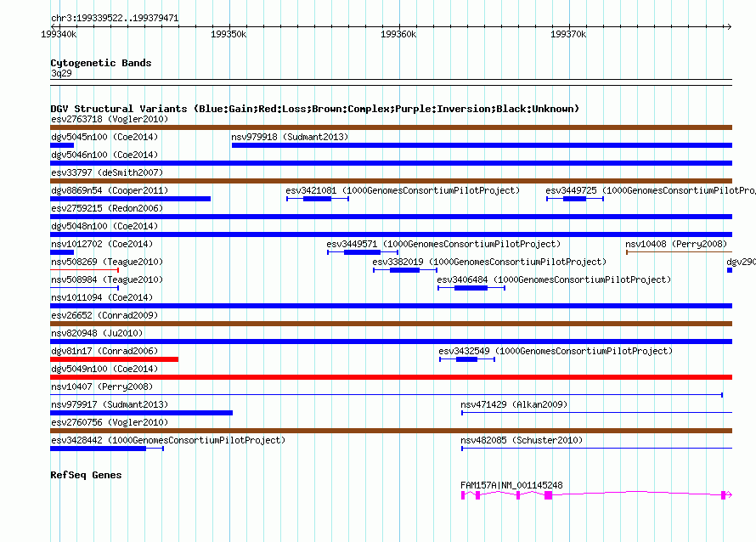Click the 199340k ruler tick label
The image size is (756, 542).
[x=59, y=34]
